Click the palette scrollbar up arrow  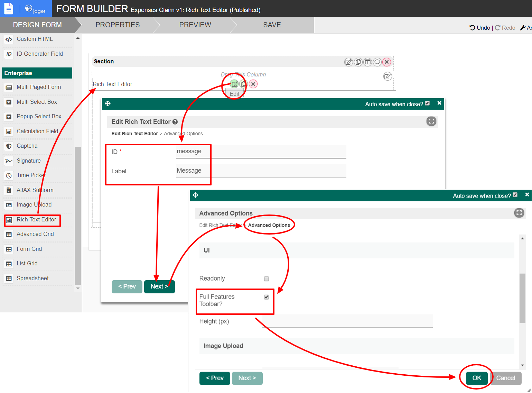pos(78,38)
